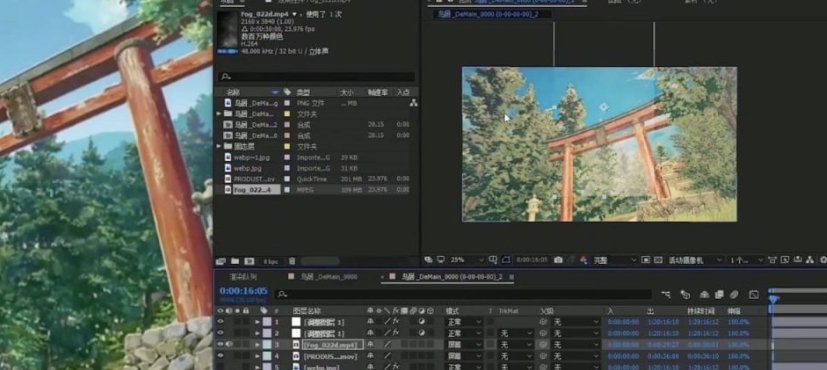Click the show channel RGB color icon
The image size is (827, 370).
(583, 260)
